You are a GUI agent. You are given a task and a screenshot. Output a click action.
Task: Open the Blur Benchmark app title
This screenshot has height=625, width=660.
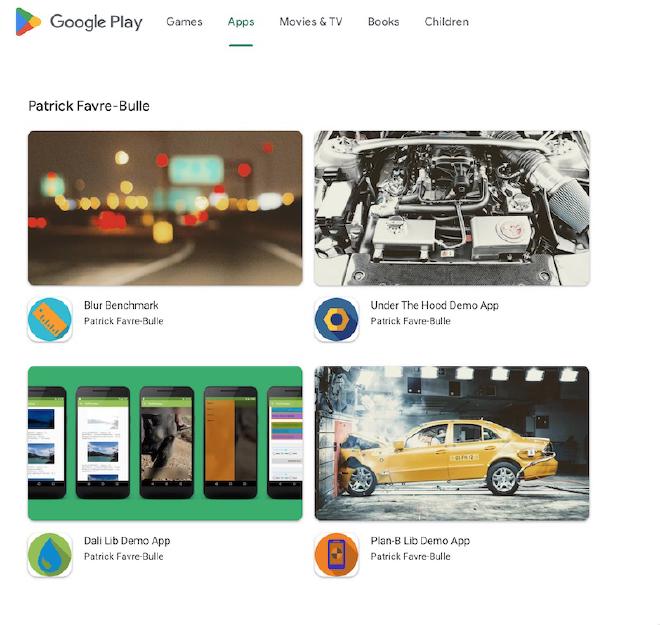click(x=121, y=306)
